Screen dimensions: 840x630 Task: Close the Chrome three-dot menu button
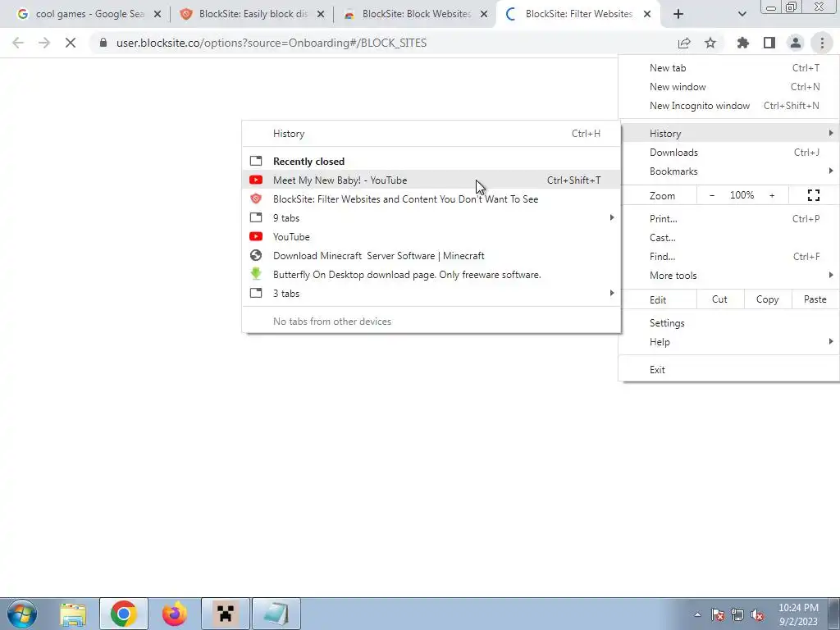(822, 43)
